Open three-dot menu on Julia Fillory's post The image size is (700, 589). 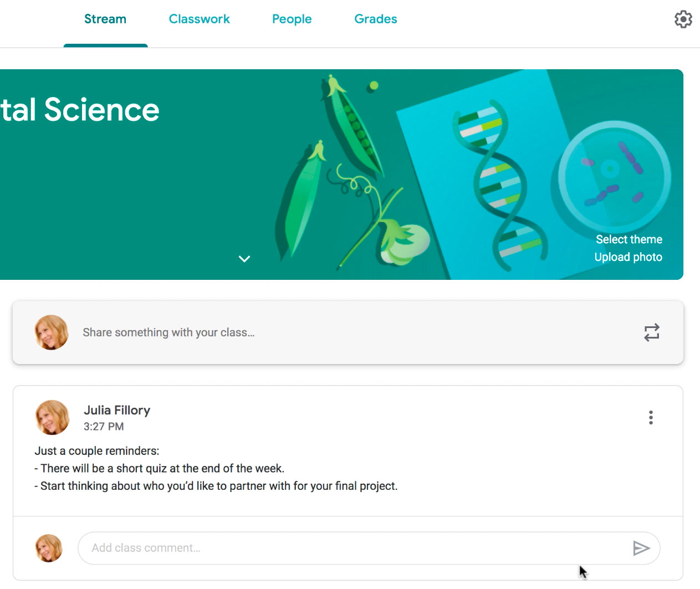(x=651, y=418)
